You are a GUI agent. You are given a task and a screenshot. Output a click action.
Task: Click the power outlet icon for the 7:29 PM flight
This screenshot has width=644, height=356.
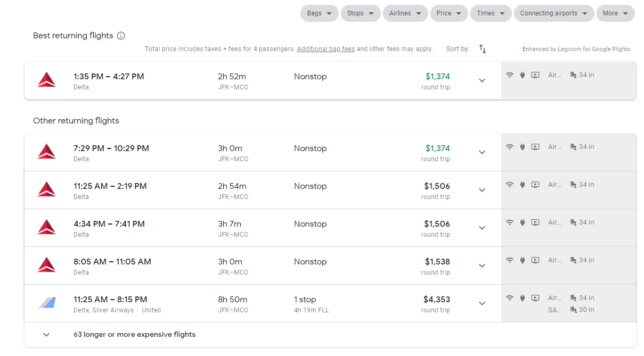[522, 146]
